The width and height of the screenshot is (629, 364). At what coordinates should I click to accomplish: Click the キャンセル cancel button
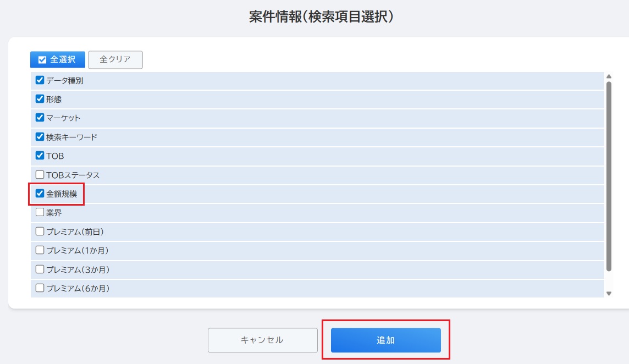262,340
